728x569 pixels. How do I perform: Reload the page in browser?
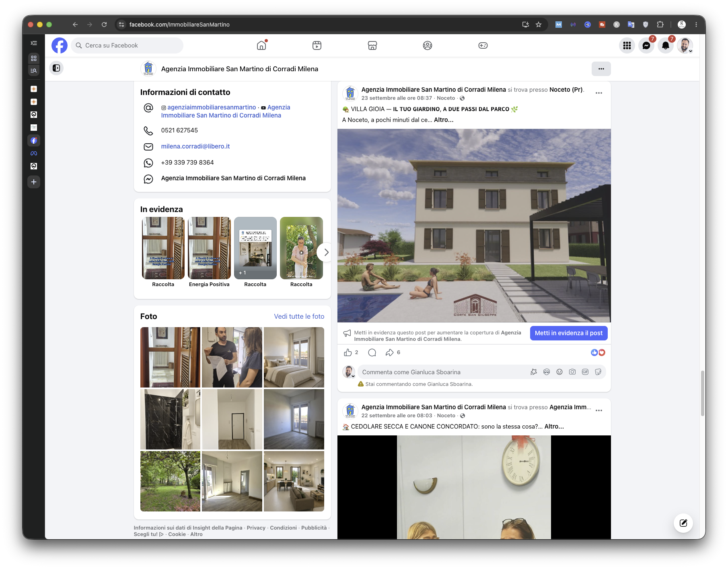(104, 25)
